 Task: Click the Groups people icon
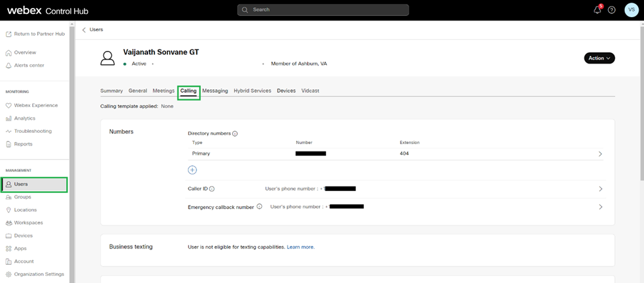click(x=9, y=197)
